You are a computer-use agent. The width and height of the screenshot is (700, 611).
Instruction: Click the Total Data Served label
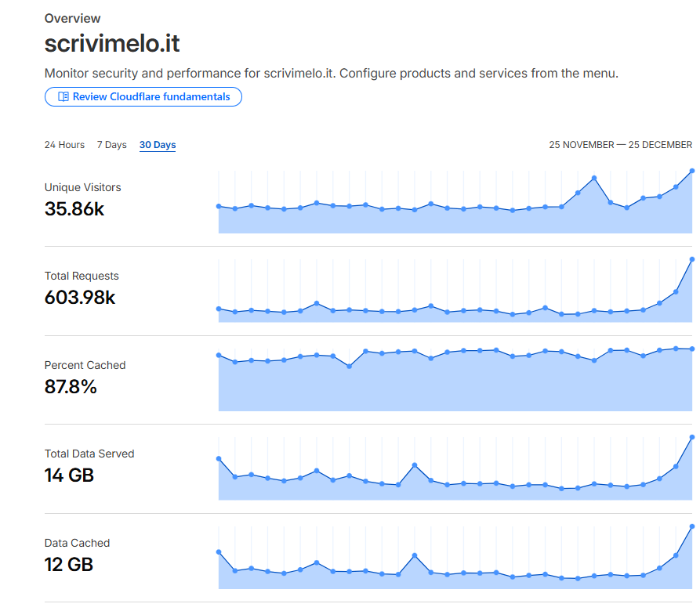[x=89, y=454]
